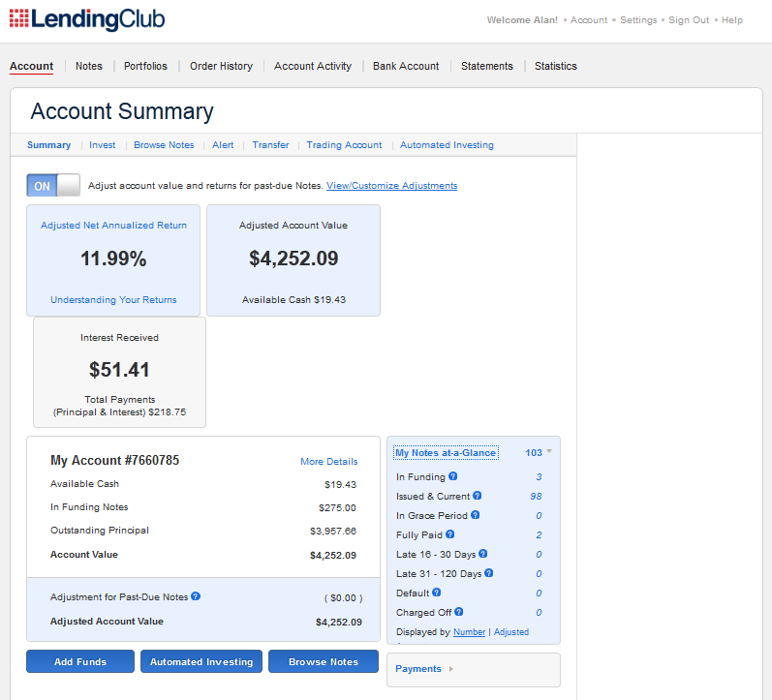Click the In Funding count 3
The height and width of the screenshot is (700, 772).
(540, 477)
